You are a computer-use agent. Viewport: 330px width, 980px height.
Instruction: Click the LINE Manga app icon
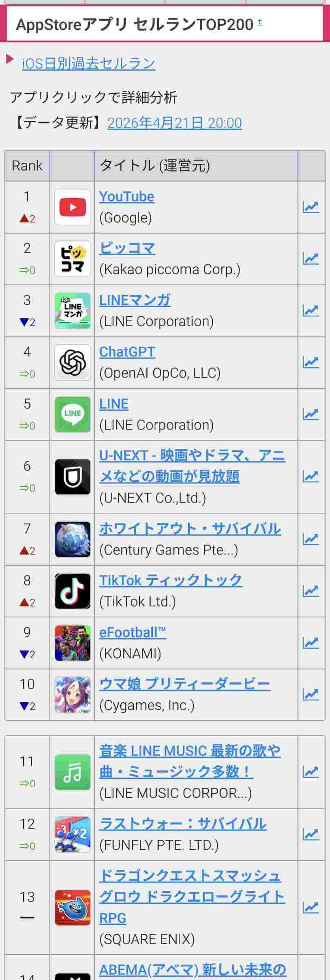(x=73, y=311)
